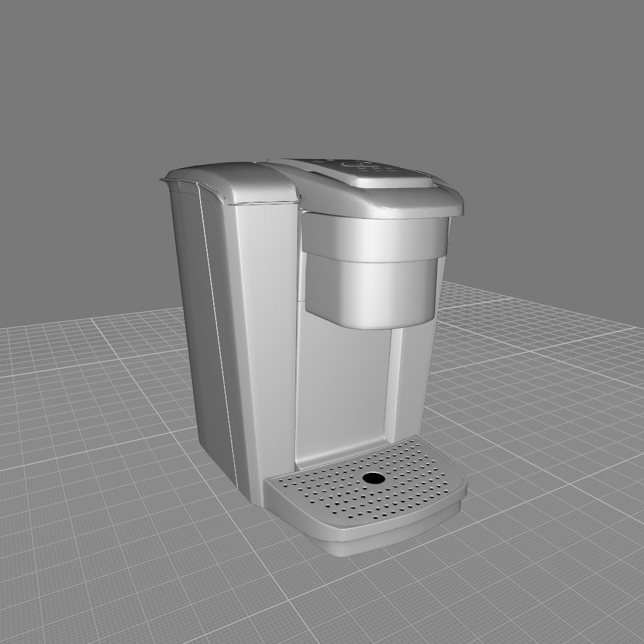644x644 pixels.
Task: Select the water reservoir lid on top
Action: [232, 183]
